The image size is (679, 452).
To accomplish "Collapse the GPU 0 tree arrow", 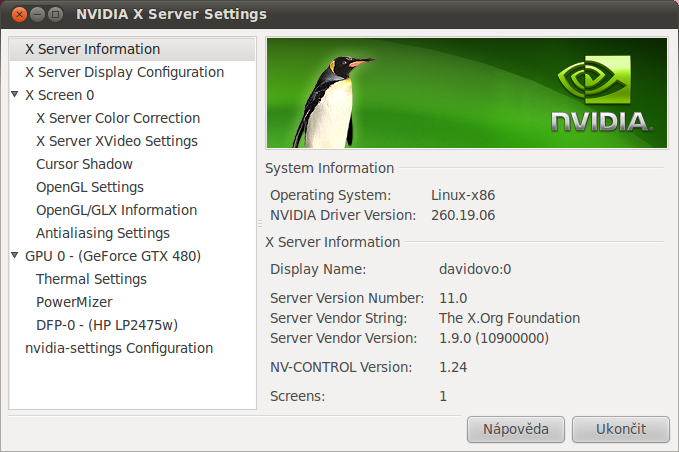I will 15,255.
